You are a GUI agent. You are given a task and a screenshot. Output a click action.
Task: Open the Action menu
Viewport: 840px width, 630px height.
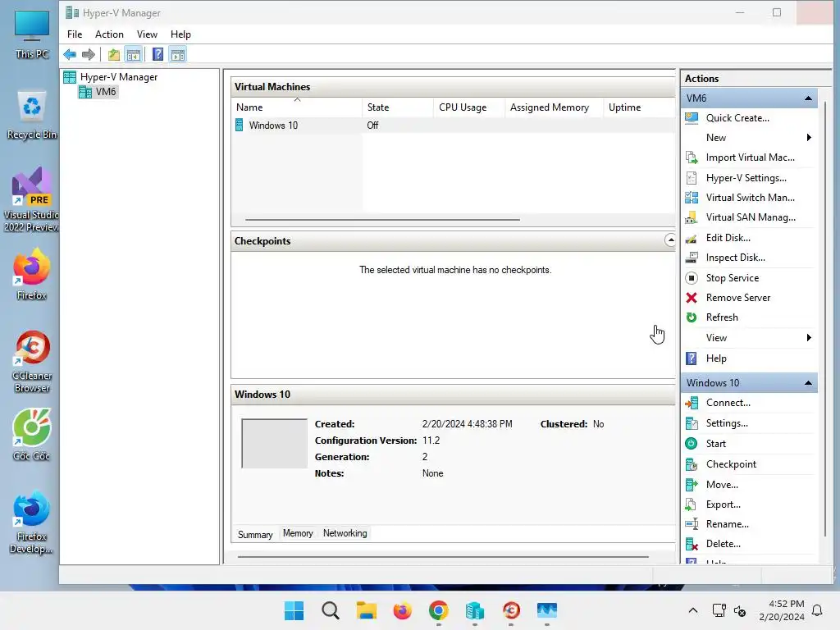tap(109, 34)
